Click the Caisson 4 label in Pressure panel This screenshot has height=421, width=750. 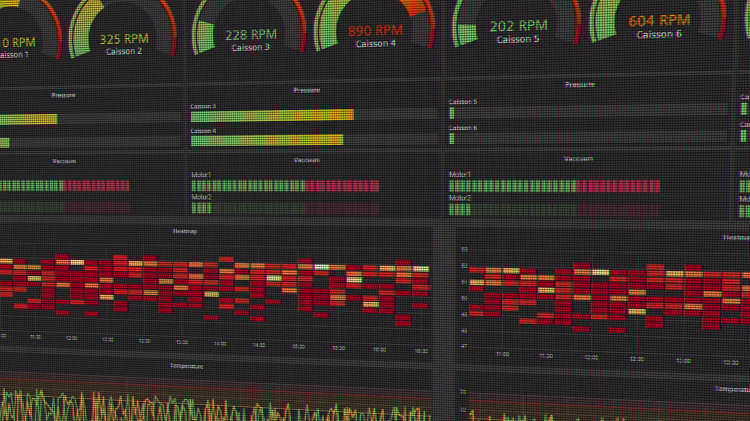point(203,131)
